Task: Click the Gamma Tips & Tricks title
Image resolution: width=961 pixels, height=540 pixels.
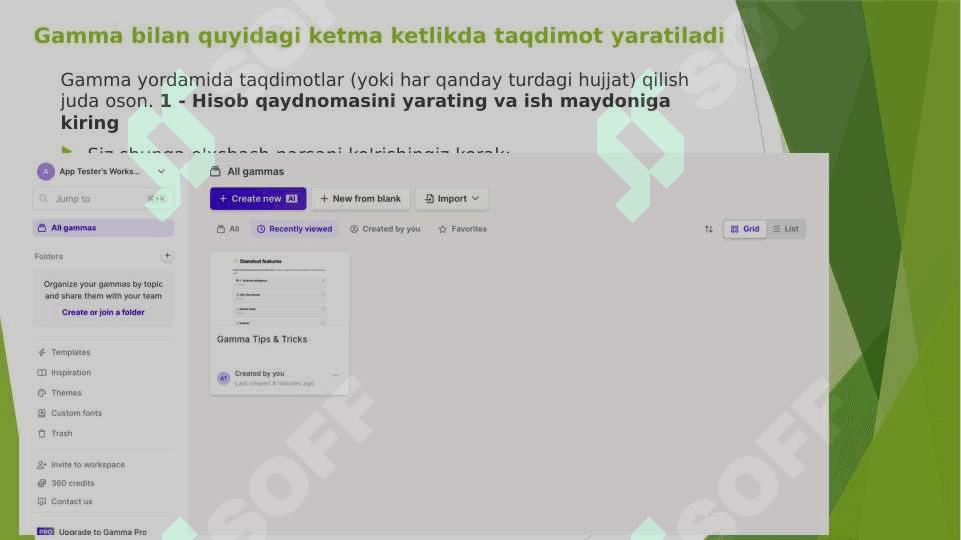Action: pos(262,339)
